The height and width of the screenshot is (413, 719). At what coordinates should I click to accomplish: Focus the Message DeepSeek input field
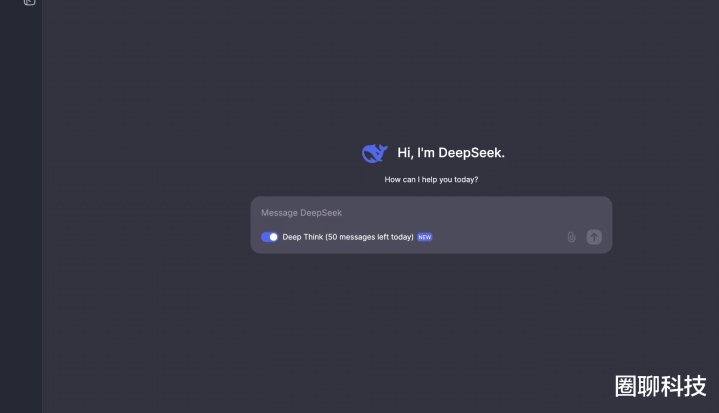[x=430, y=213]
